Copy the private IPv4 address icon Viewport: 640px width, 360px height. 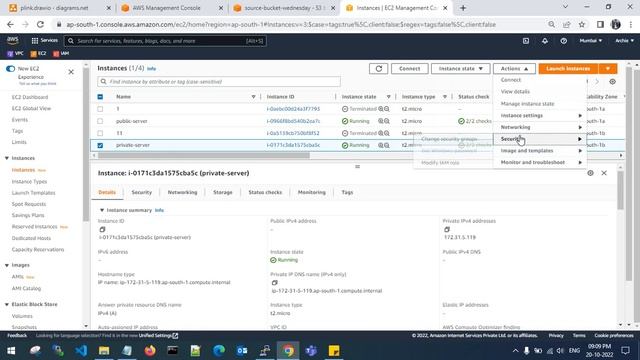(447, 229)
